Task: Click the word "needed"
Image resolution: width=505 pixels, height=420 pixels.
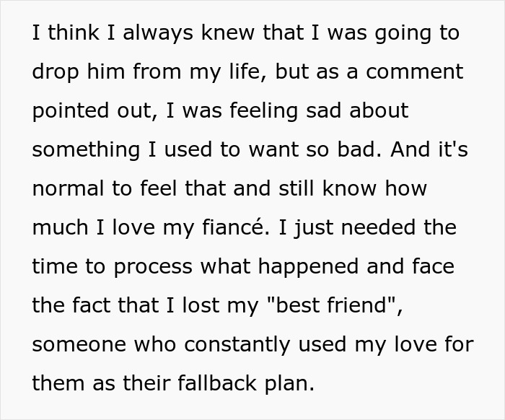Action: (x=379, y=227)
